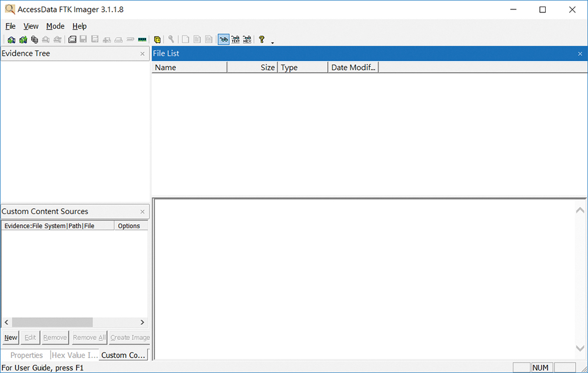The width and height of the screenshot is (588, 373).
Task: Open the View menu
Action: click(31, 26)
